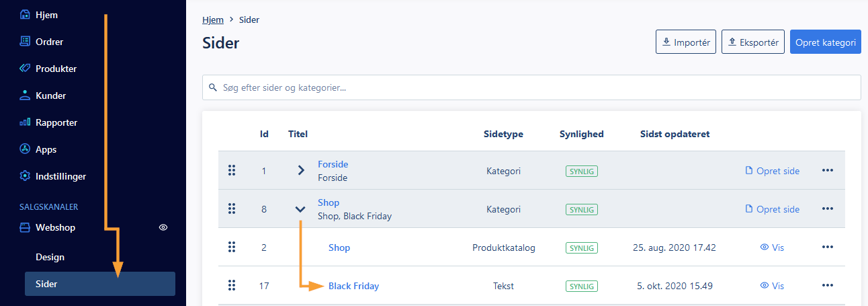Image resolution: width=868 pixels, height=306 pixels.
Task: Click the eye icon next to Webshop
Action: 163,227
